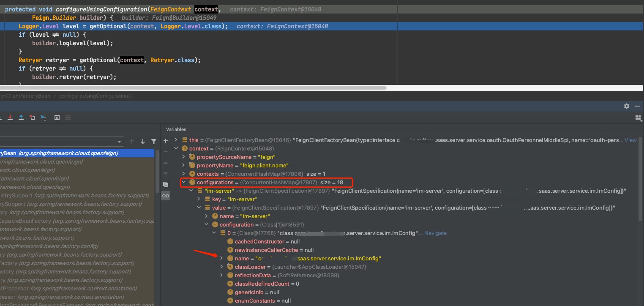
Task: Click the Drop Frame icon
Action: 32,117
